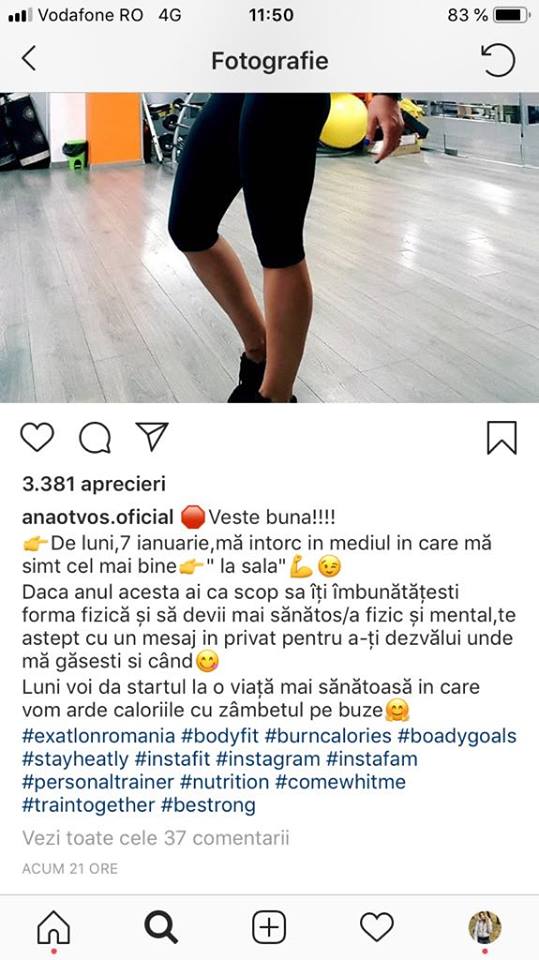Open Search tab with magnifier icon
Viewport: 539px width, 960px height.
(161, 927)
